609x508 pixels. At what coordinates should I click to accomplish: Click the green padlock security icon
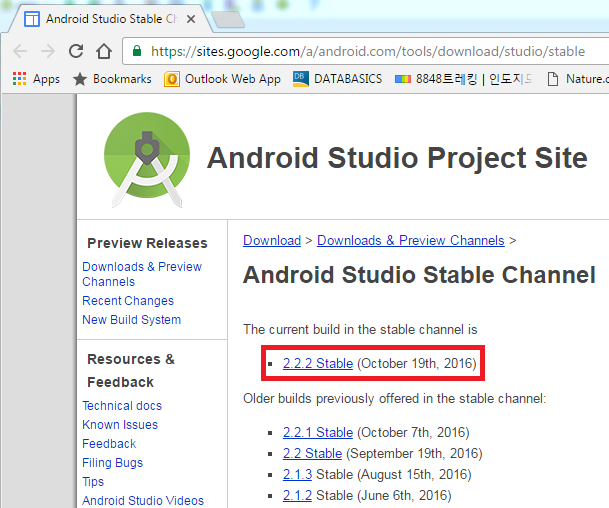tap(137, 50)
